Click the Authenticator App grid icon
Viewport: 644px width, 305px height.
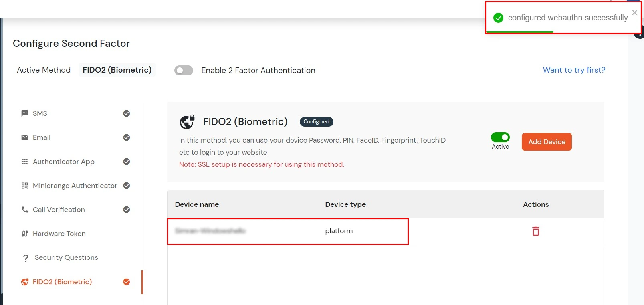tap(25, 162)
